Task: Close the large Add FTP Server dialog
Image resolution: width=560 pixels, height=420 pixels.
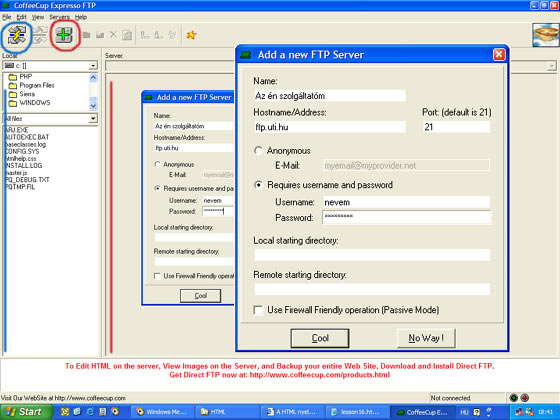Action: click(499, 55)
